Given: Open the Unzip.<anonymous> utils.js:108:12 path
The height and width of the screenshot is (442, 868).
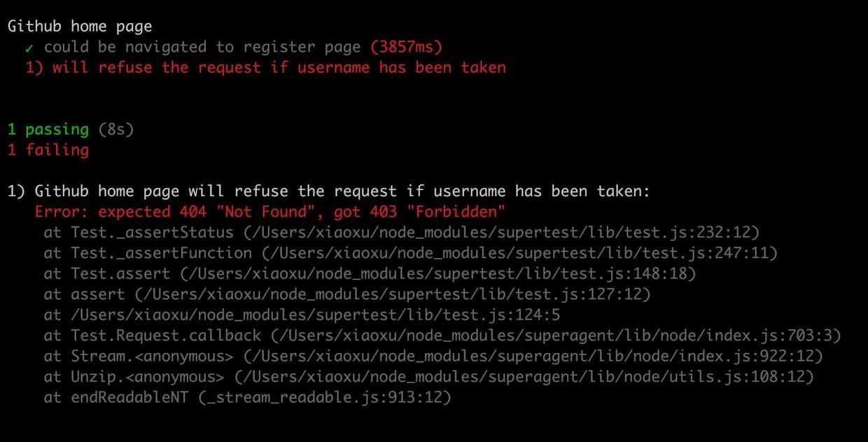Looking at the screenshot, I should 524,377.
